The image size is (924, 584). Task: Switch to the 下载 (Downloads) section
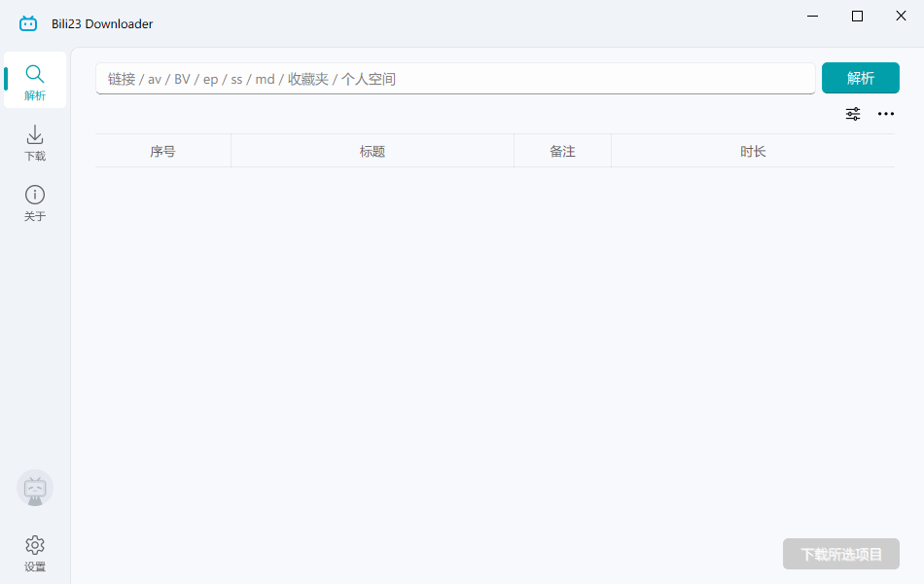[35, 143]
